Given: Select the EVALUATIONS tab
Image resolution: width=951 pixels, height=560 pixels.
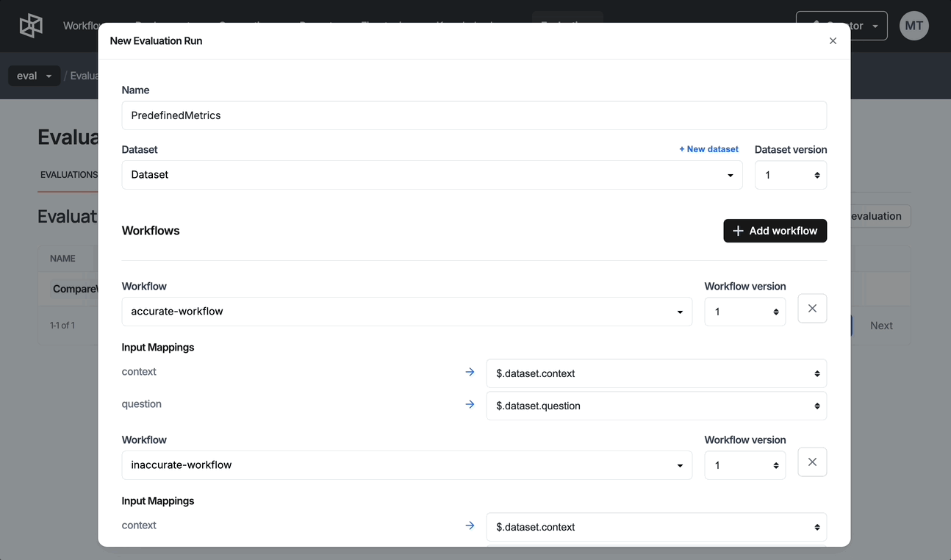Looking at the screenshot, I should [x=68, y=175].
